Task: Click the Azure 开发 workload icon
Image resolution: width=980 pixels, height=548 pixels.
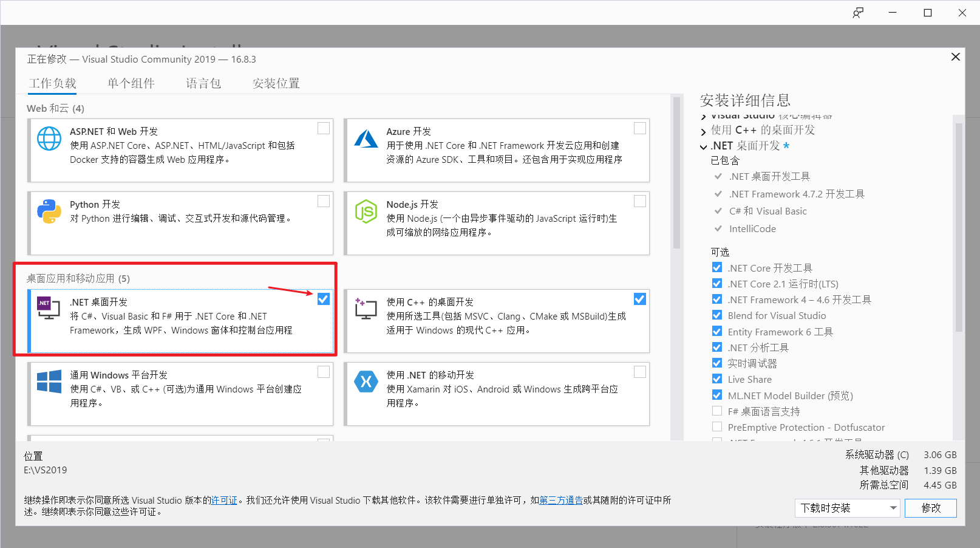Action: click(366, 137)
